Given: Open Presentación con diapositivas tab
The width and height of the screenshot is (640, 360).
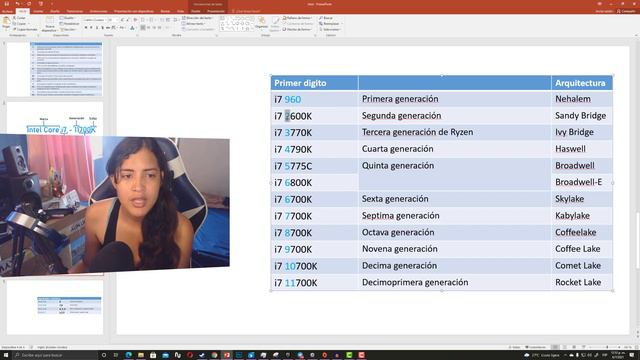Looking at the screenshot, I should click(134, 11).
